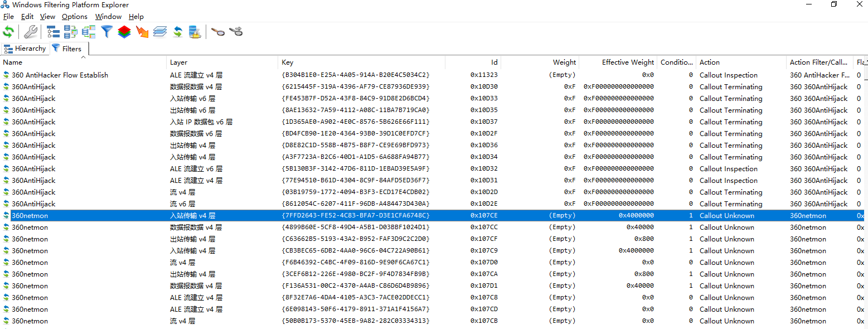The image size is (868, 329).
Task: Click the hierarchy tree view toolbar icon
Action: coord(53,32)
